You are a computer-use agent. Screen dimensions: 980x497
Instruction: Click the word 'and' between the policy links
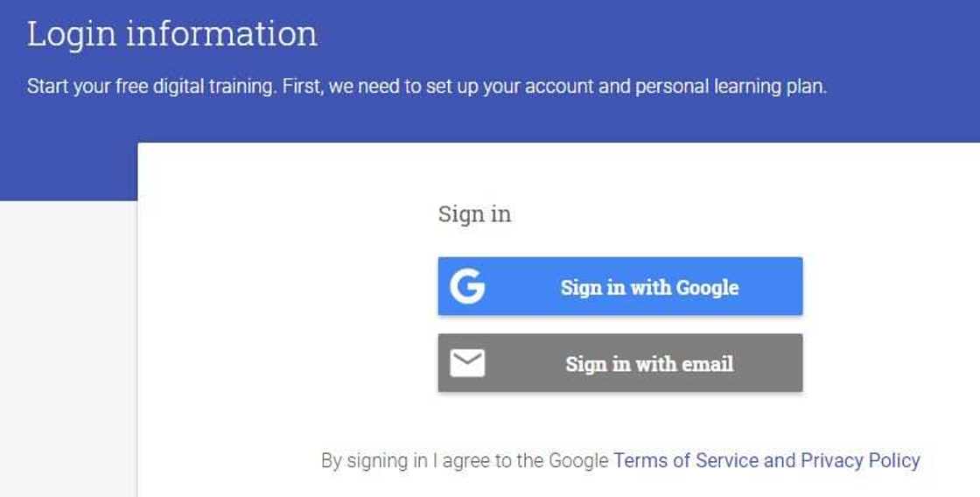(x=780, y=460)
